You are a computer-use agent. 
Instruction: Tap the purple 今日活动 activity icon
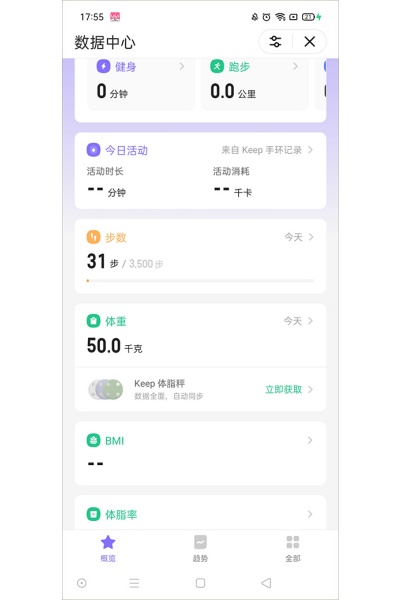tap(93, 150)
